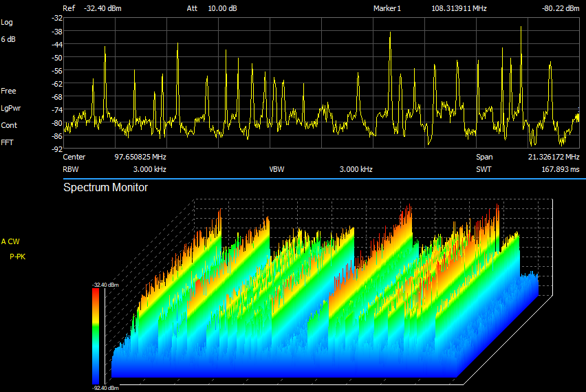Click the VBW label text
This screenshot has height=392, width=586.
(277, 169)
